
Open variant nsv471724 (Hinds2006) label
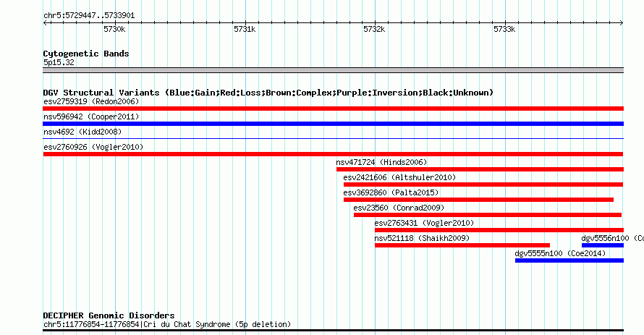(x=381, y=162)
